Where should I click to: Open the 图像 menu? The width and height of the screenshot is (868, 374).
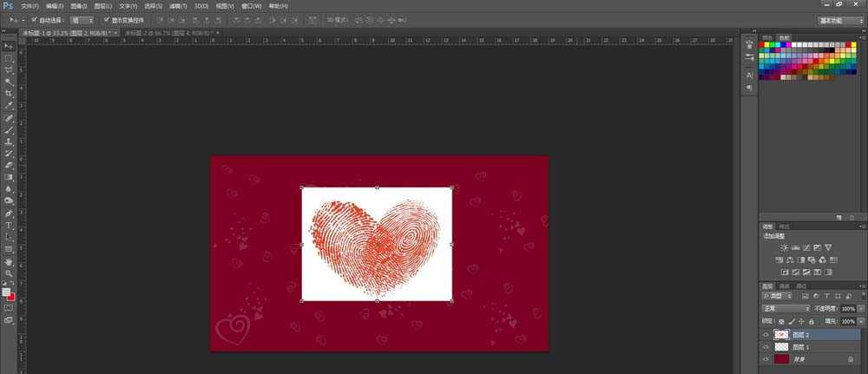tap(77, 6)
